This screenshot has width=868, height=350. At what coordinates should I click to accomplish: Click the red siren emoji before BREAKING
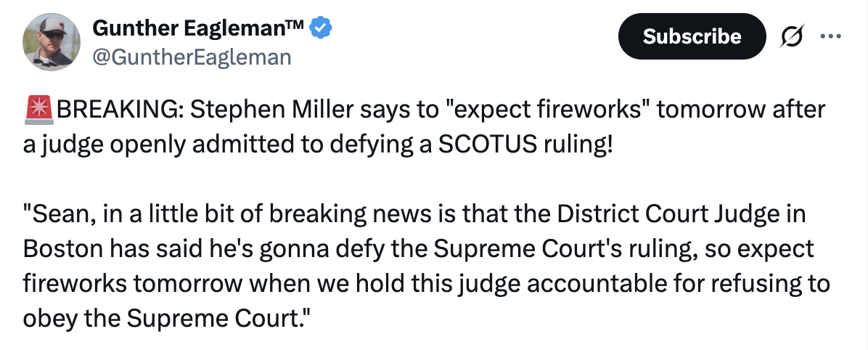click(38, 110)
